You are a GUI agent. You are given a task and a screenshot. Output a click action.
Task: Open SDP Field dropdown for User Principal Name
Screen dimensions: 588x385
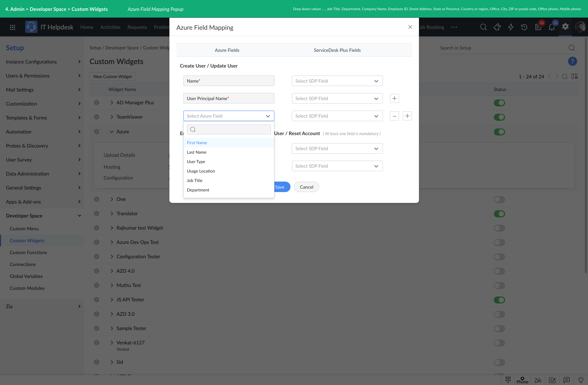coord(337,98)
